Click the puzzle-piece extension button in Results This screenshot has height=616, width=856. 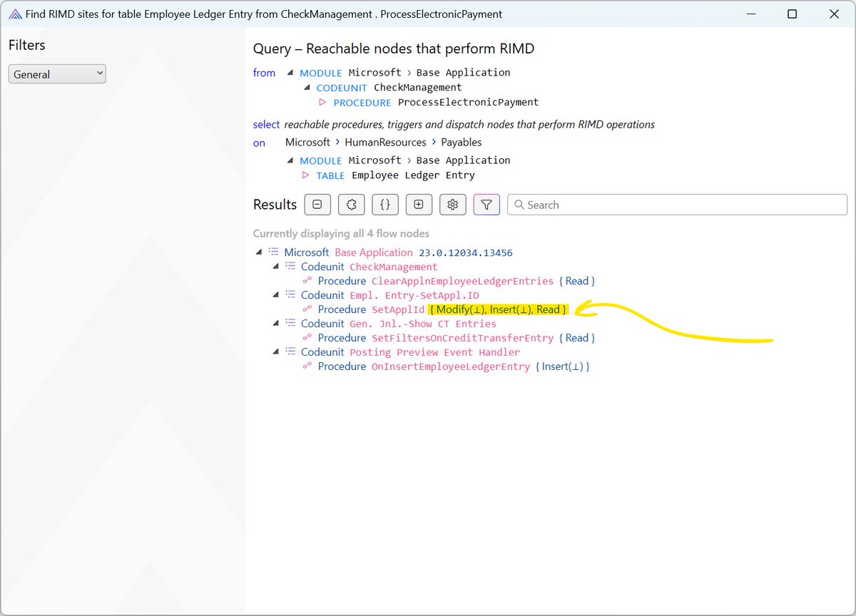coord(351,205)
